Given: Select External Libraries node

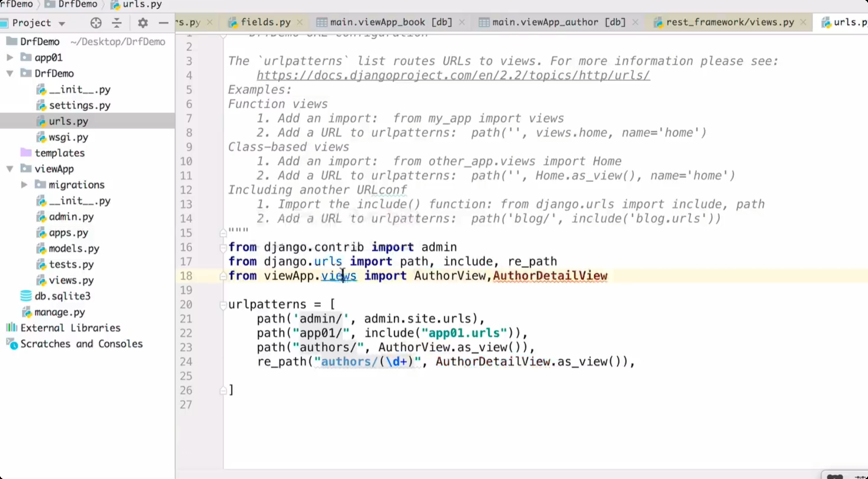Looking at the screenshot, I should 70,328.
